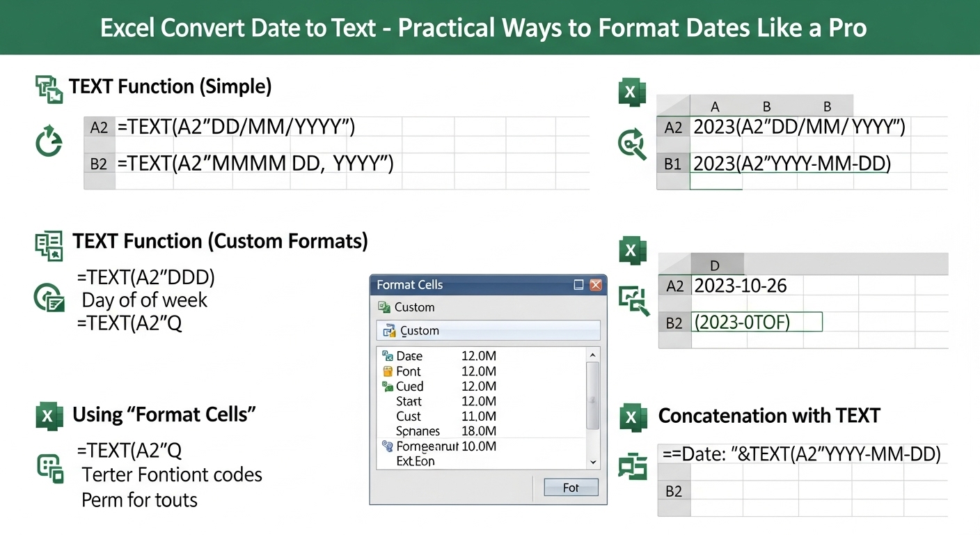The height and width of the screenshot is (535, 980).
Task: Select the Excel icon beside "Using Format Cells"
Action: 49,415
